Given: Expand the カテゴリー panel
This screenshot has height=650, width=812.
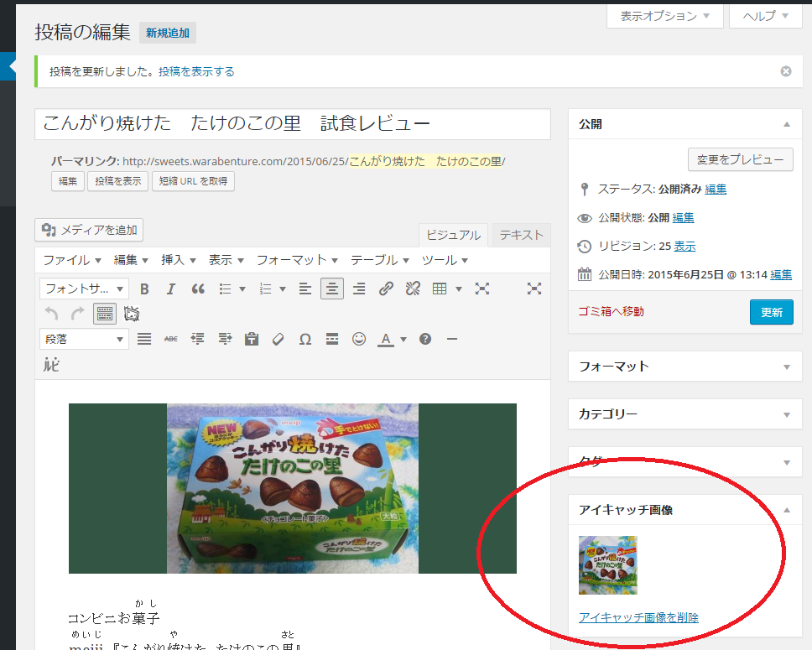Looking at the screenshot, I should [787, 414].
